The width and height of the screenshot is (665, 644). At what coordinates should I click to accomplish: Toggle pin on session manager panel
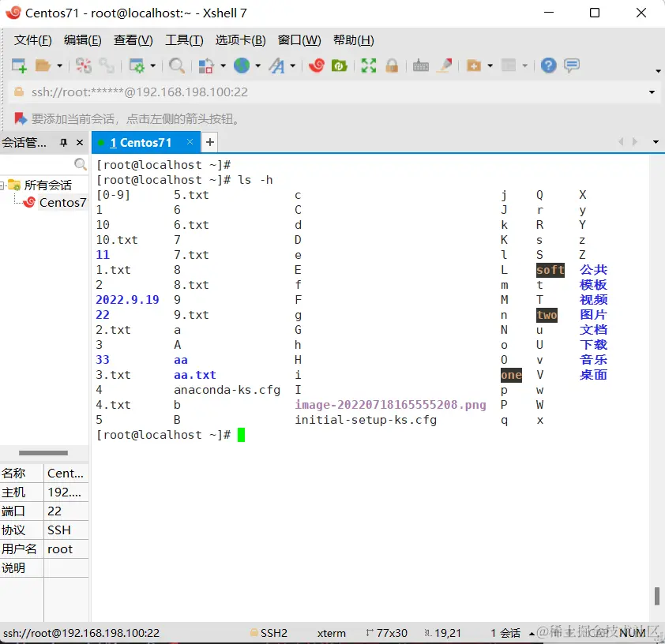pyautogui.click(x=64, y=143)
